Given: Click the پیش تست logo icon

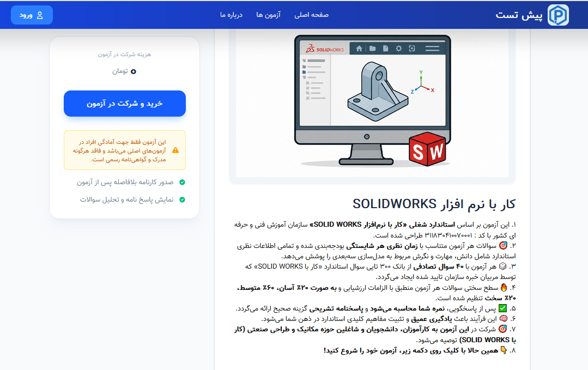Looking at the screenshot, I should click(x=558, y=15).
